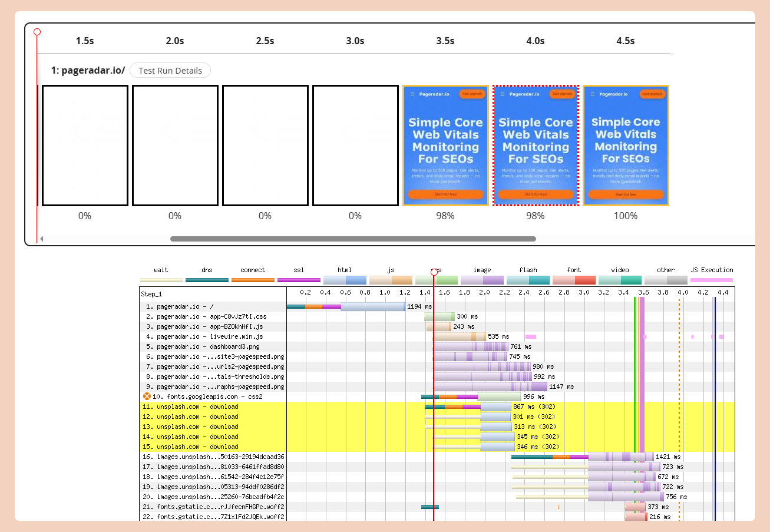The height and width of the screenshot is (532, 770).
Task: Select row 11 unsplash.com - download
Action: click(437, 407)
